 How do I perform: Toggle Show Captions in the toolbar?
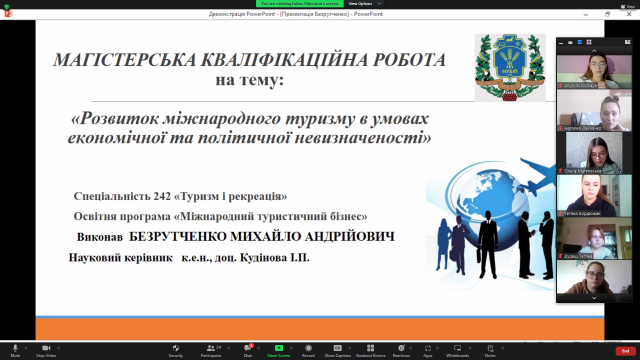tap(338, 350)
